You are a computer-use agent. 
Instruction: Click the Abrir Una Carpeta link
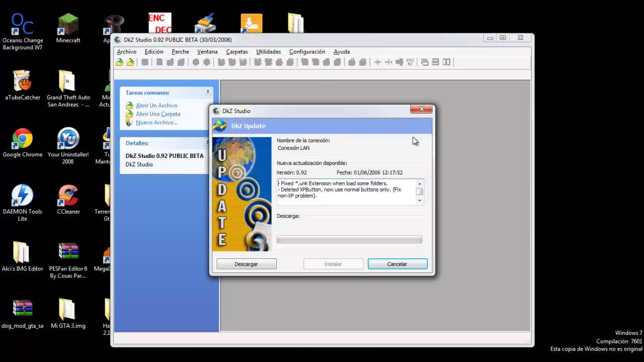(158, 114)
